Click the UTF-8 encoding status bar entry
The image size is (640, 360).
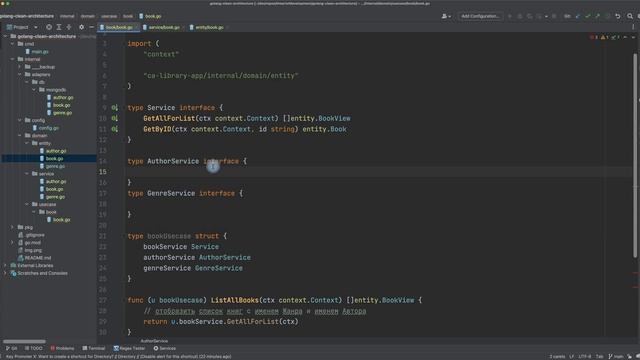(x=584, y=356)
